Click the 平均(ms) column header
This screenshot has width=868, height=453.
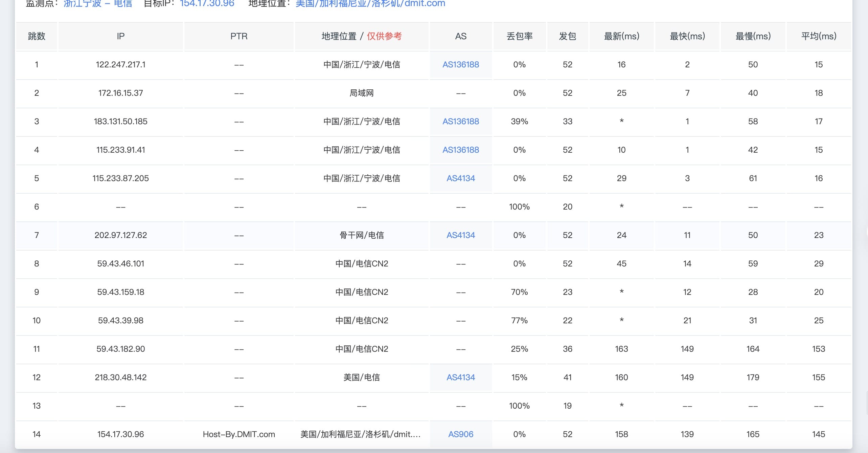point(818,36)
